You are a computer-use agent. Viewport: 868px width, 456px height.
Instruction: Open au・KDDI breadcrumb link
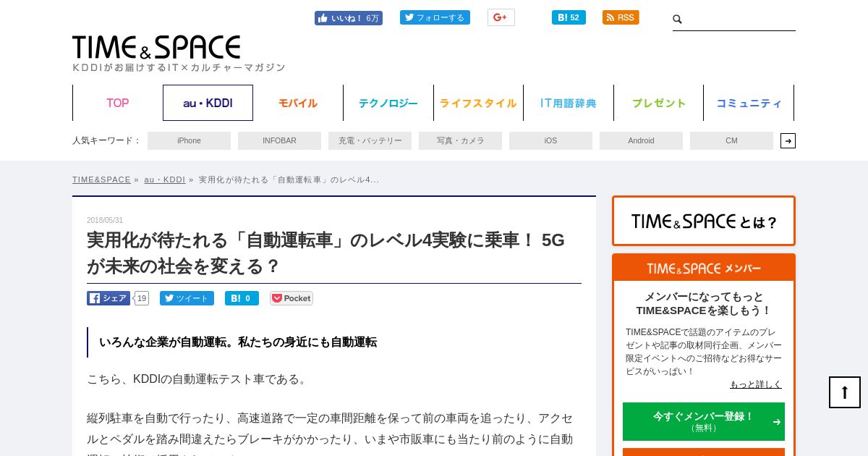(x=164, y=180)
